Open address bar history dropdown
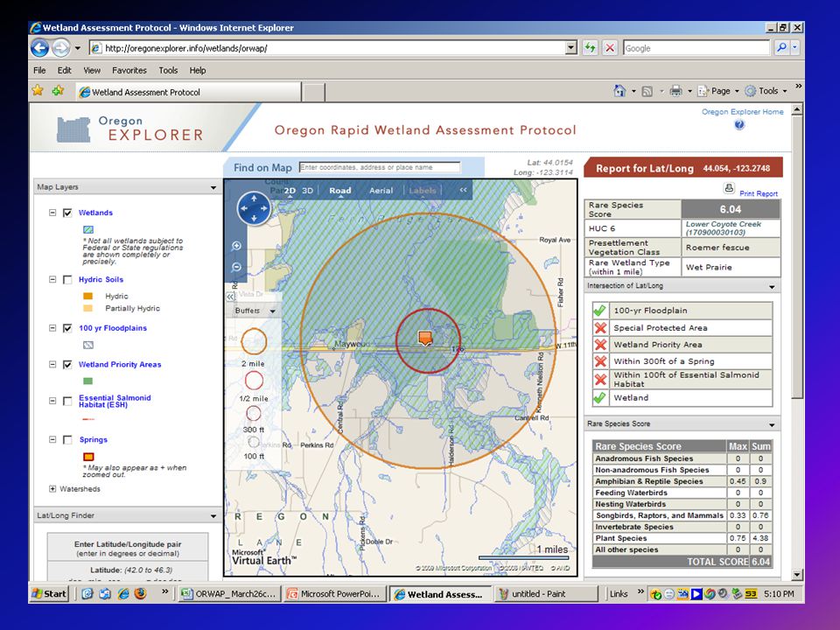840x630 pixels. pos(571,48)
